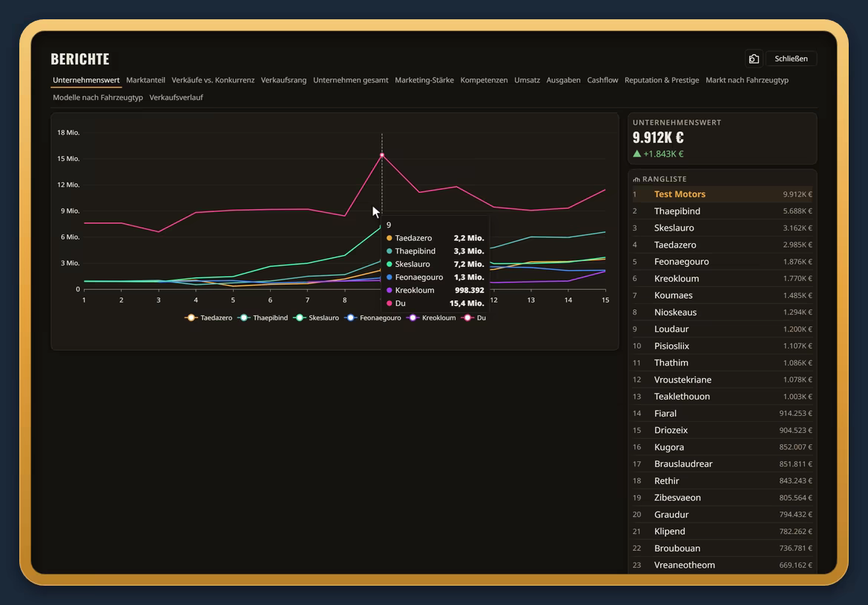868x605 pixels.
Task: Toggle Skeslauro series in chart legend
Action: 316,318
